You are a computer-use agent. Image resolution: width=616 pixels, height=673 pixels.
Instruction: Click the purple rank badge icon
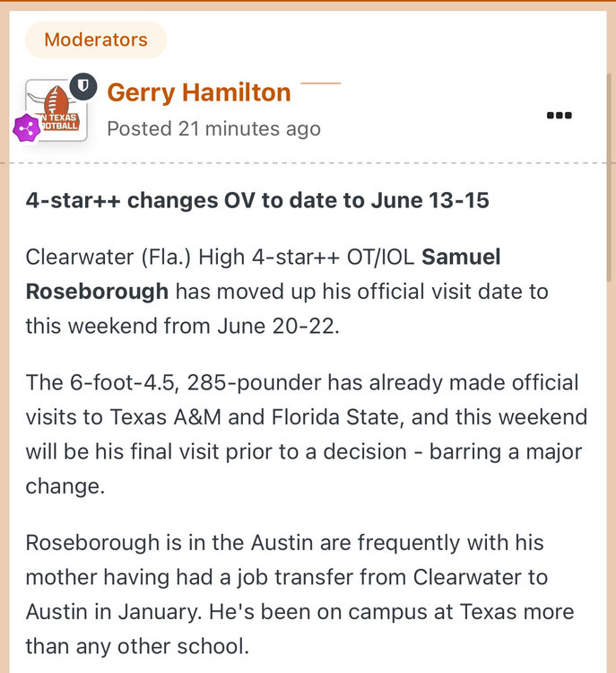(x=26, y=127)
